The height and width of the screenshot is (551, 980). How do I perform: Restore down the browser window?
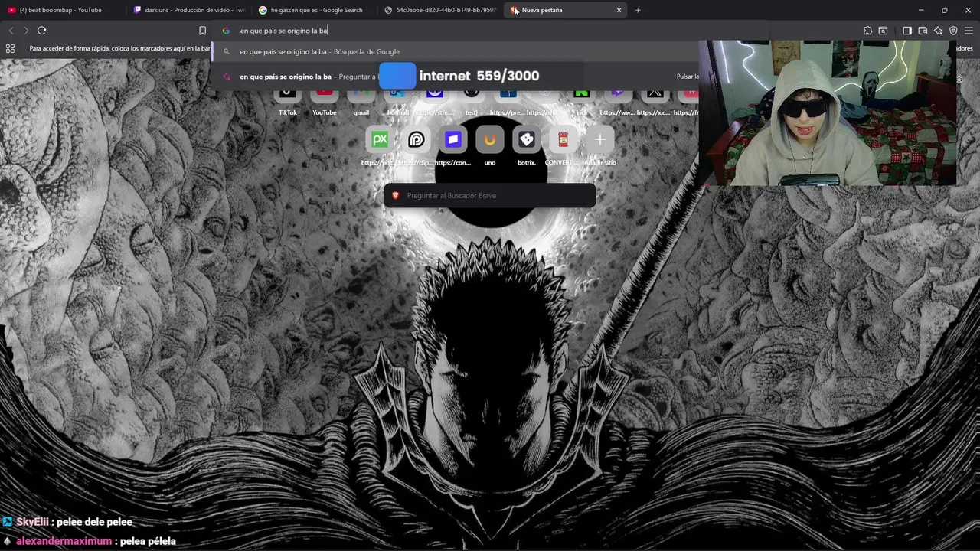click(x=944, y=10)
